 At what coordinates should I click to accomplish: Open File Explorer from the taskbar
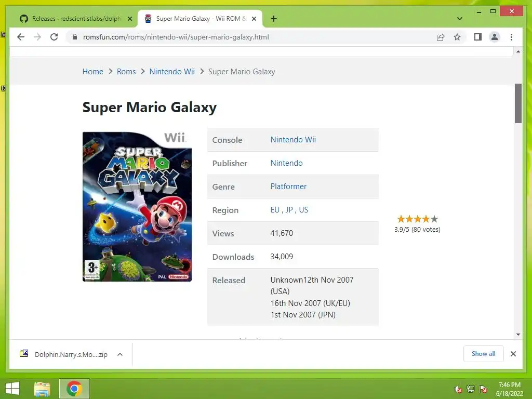pos(42,389)
